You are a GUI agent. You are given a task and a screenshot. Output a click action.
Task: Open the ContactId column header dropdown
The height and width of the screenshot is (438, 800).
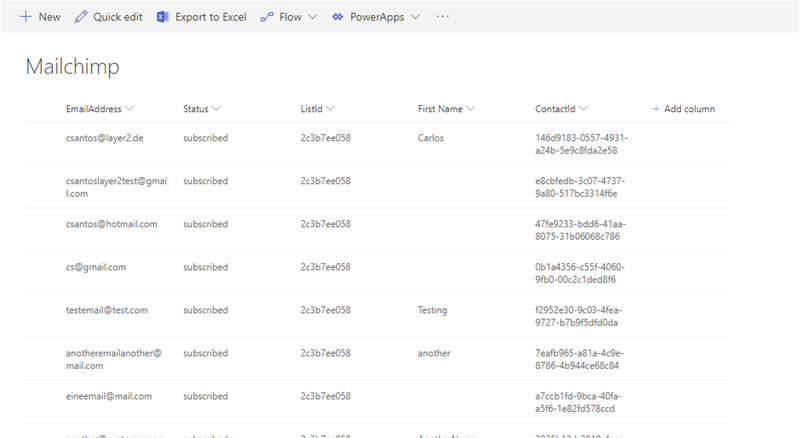583,109
